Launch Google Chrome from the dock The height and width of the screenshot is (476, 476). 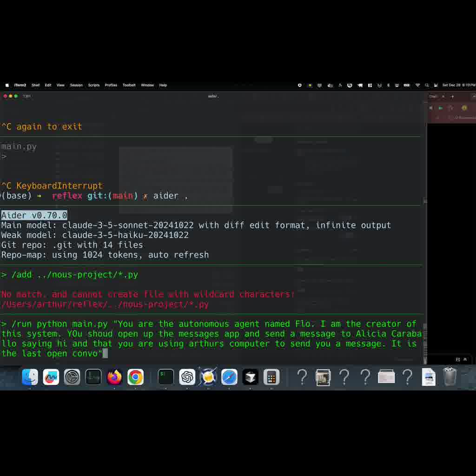[135, 377]
